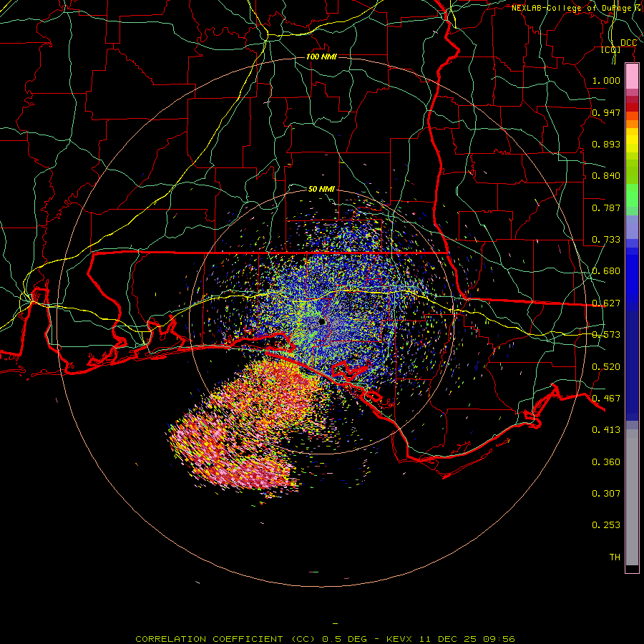Select the 0.733 scale value

point(606,239)
